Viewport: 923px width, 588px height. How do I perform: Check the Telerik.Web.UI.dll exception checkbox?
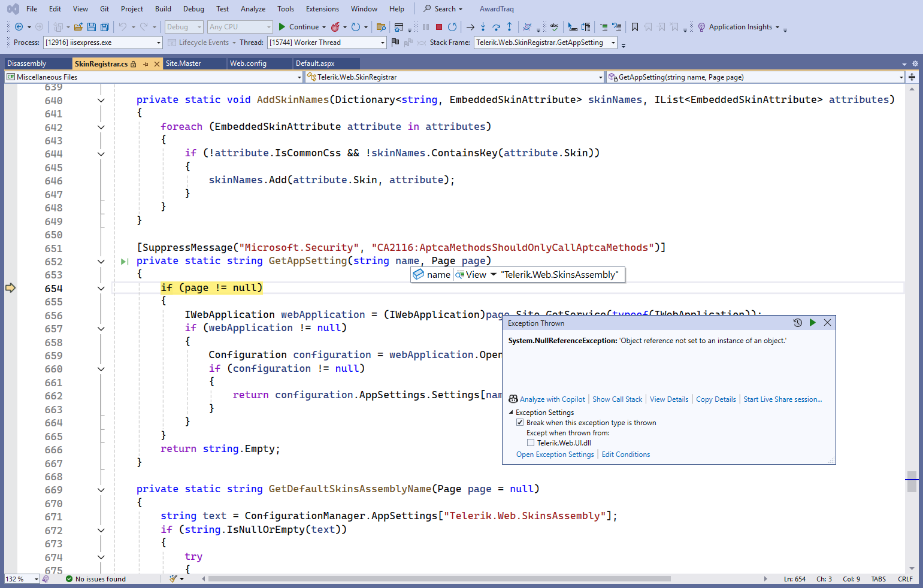[531, 443]
